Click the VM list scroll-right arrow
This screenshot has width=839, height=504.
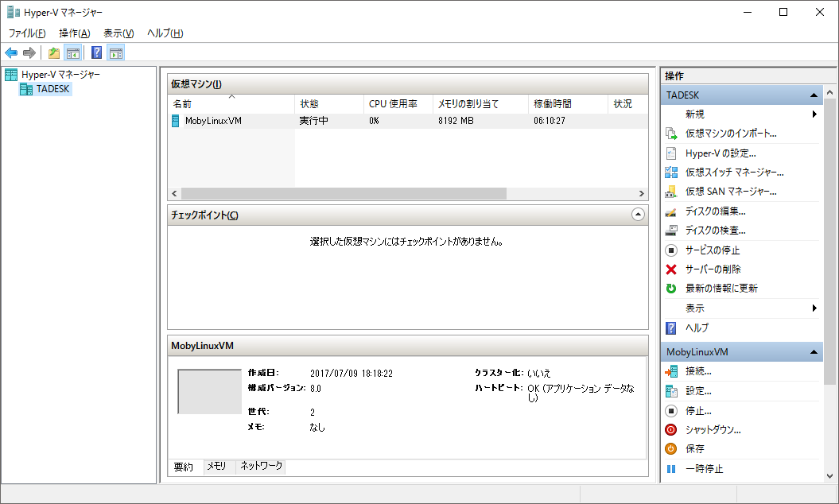(x=641, y=193)
